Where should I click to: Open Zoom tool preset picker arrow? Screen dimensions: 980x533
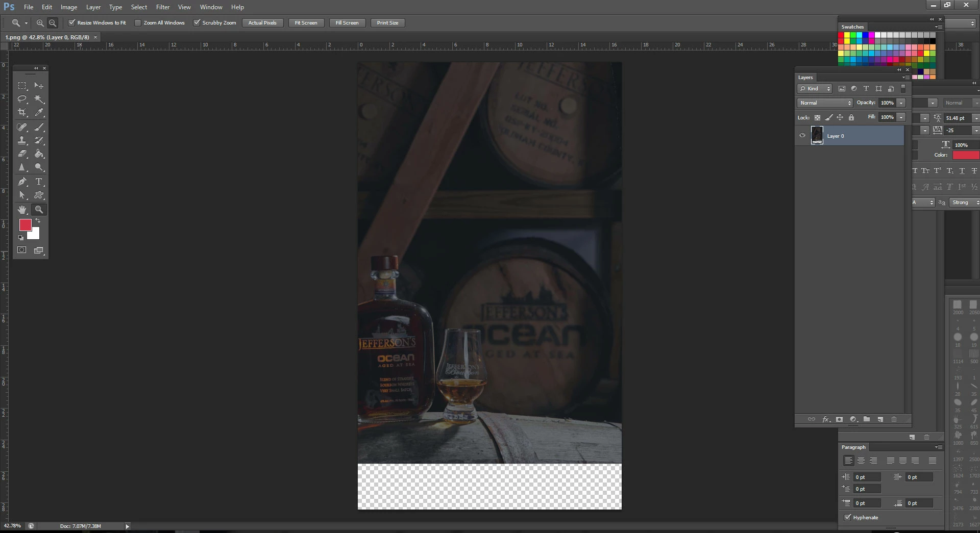tap(26, 23)
